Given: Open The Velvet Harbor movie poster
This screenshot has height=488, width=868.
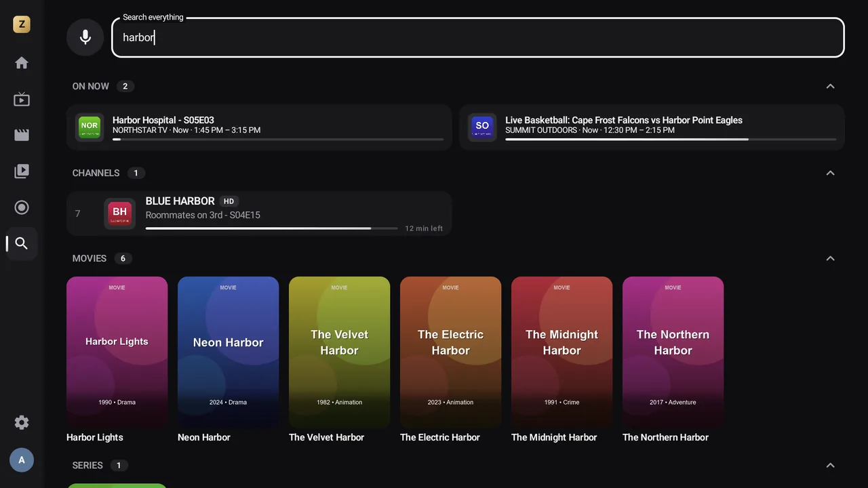Looking at the screenshot, I should [339, 352].
